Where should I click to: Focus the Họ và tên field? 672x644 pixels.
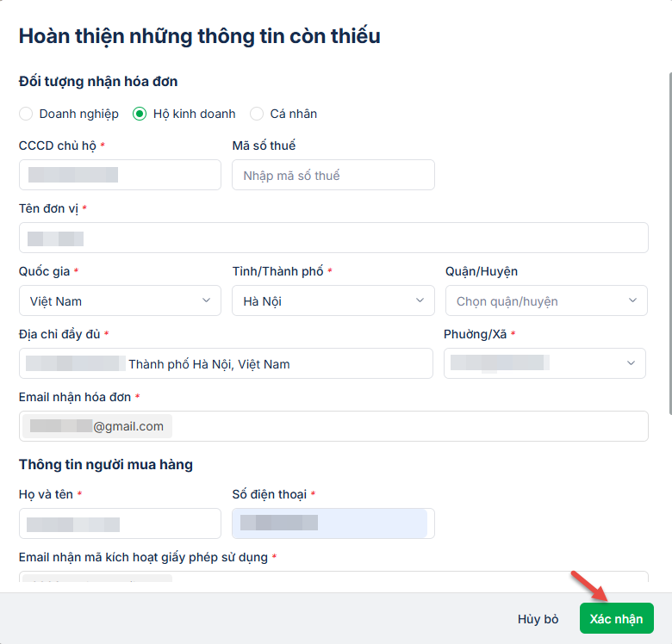click(119, 523)
